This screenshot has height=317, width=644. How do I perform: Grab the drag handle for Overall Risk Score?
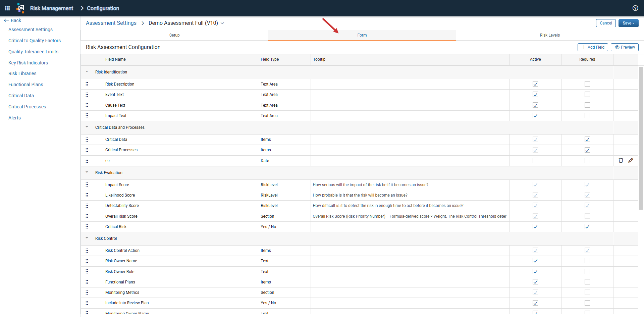click(87, 216)
